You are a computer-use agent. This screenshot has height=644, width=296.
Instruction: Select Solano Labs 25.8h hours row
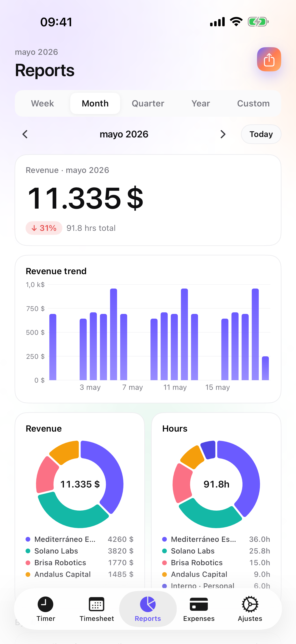click(x=216, y=551)
